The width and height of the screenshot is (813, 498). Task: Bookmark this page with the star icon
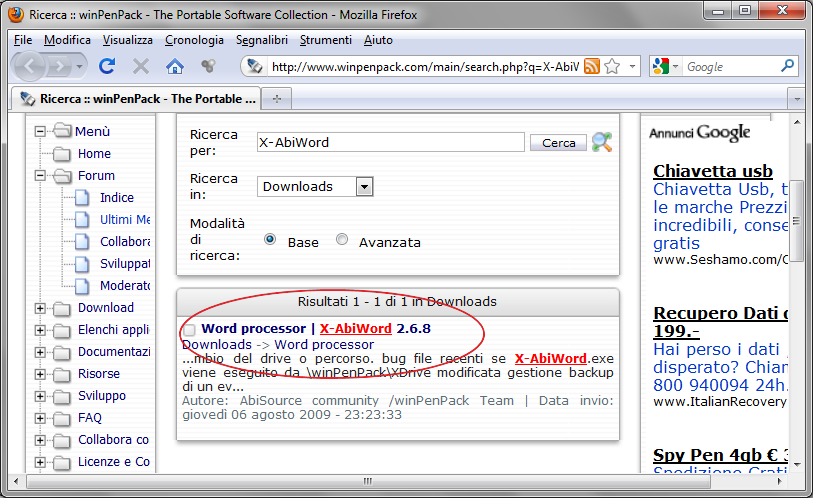tap(612, 66)
